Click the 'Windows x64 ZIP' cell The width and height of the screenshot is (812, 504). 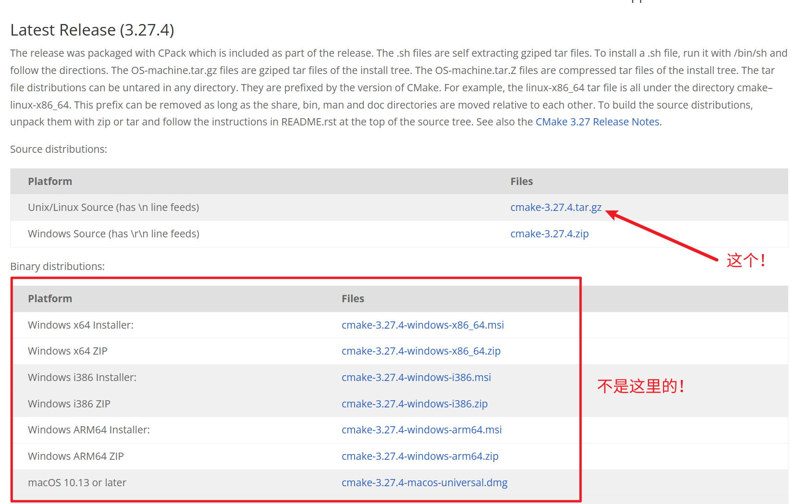[68, 351]
